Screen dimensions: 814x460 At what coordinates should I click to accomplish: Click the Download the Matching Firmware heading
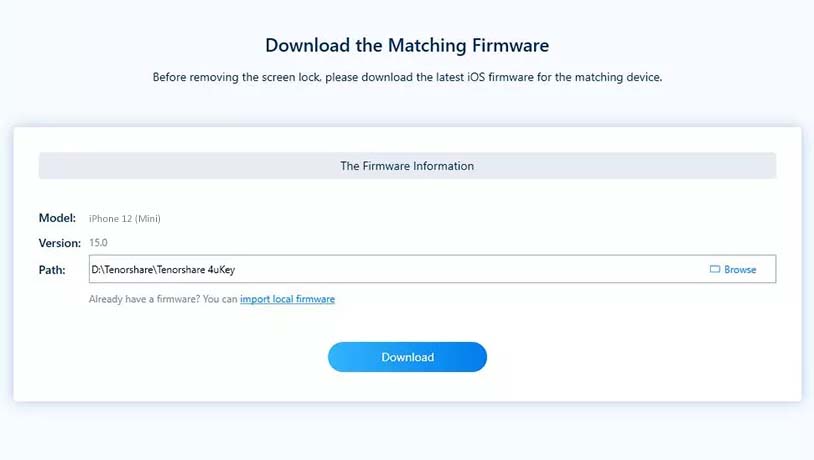(407, 45)
